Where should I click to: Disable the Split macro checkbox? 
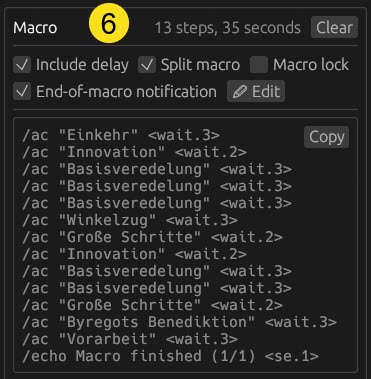(x=147, y=65)
